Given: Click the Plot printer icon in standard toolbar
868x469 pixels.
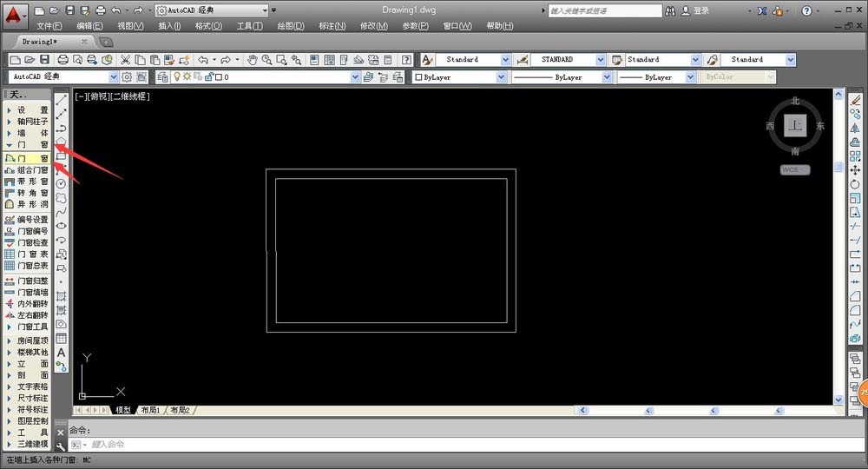Looking at the screenshot, I should click(x=63, y=60).
